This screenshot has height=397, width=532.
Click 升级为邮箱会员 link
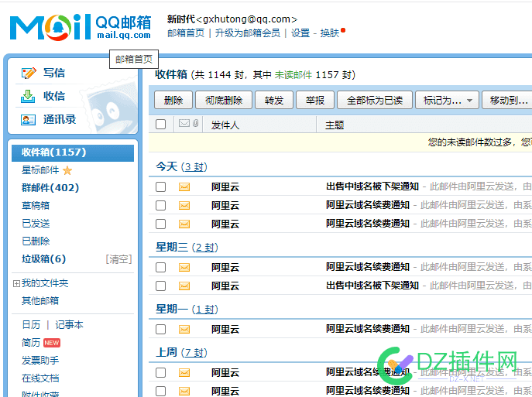(248, 33)
